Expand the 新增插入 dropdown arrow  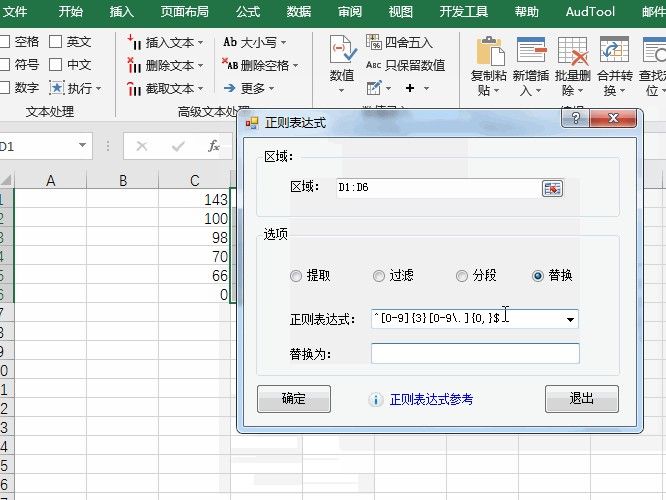[x=538, y=90]
